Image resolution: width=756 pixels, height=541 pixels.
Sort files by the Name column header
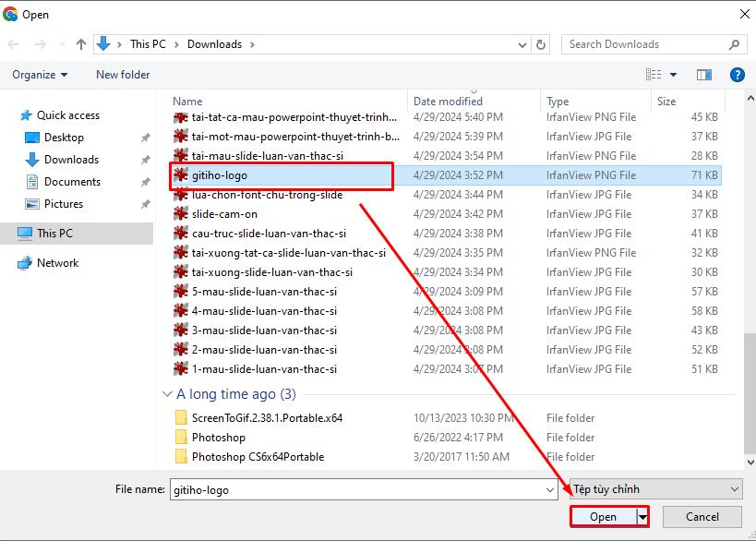(x=188, y=102)
